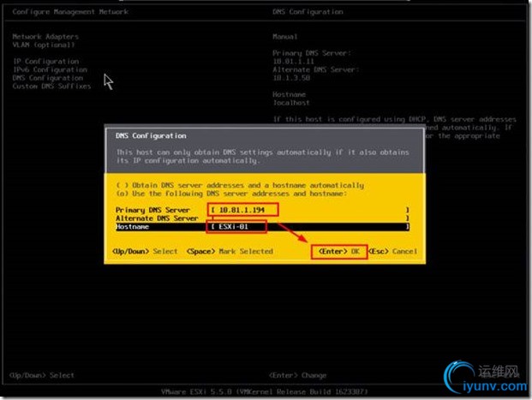Click the <Space> Mark Selected hint
532x400 pixels.
click(x=230, y=252)
